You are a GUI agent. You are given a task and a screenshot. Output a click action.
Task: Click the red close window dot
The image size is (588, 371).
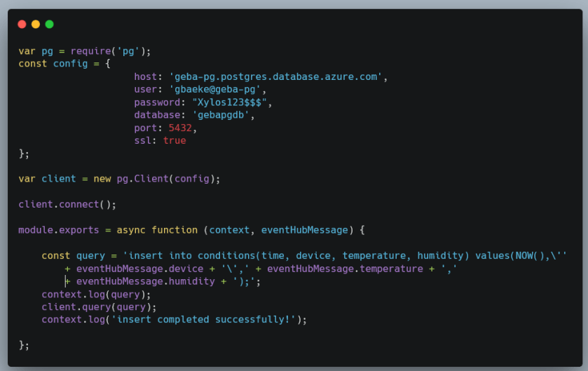pyautogui.click(x=22, y=25)
